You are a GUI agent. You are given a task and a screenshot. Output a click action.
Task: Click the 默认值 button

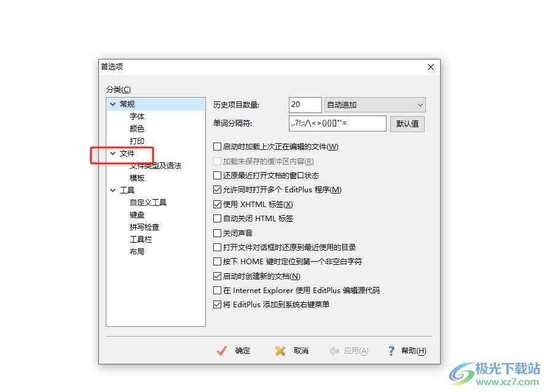(407, 124)
